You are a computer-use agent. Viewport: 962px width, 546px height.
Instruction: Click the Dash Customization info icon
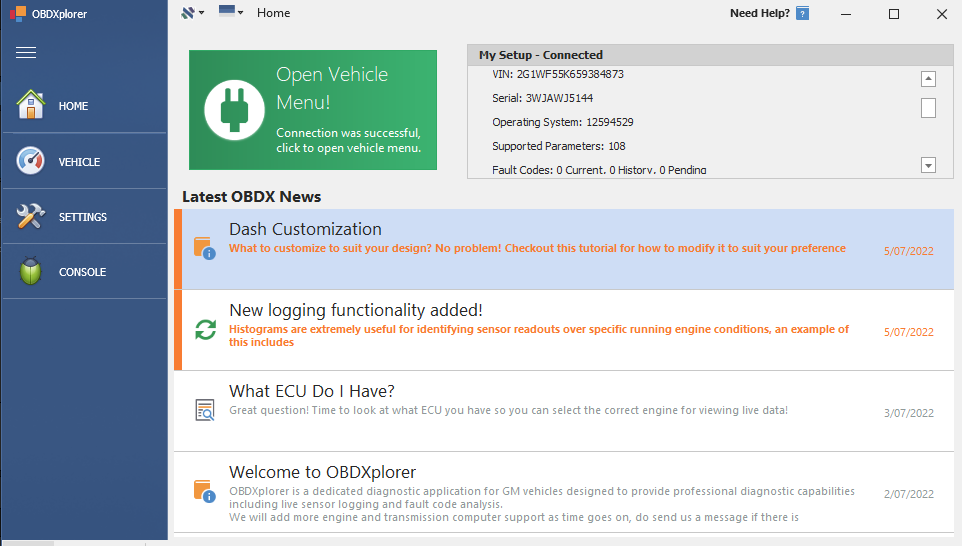click(205, 248)
